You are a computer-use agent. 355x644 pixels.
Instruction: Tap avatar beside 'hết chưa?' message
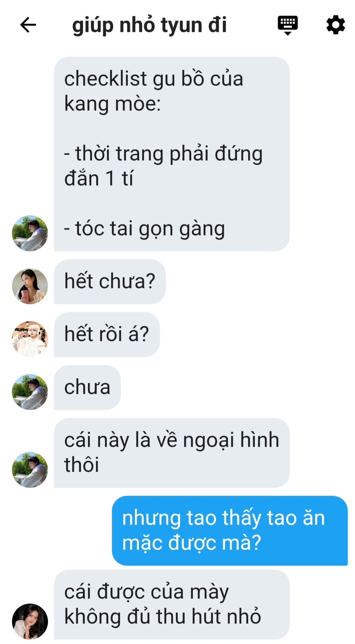point(30,286)
